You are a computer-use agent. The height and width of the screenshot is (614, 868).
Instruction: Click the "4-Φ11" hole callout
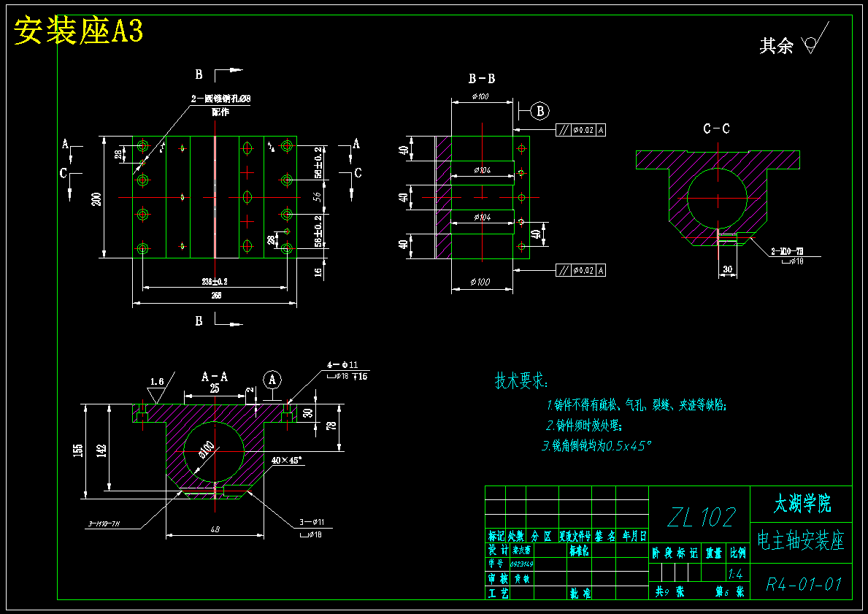click(342, 365)
